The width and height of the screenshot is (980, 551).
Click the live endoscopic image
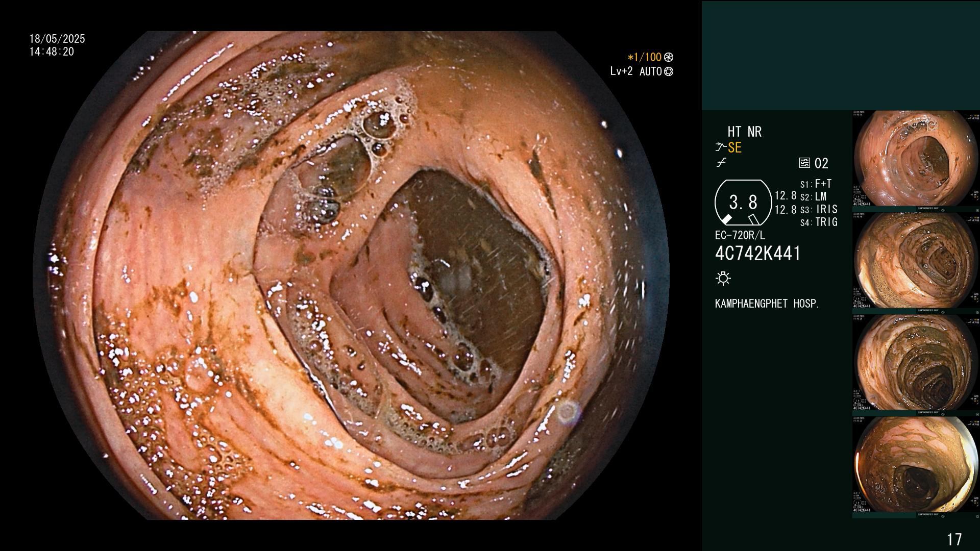(x=352, y=275)
